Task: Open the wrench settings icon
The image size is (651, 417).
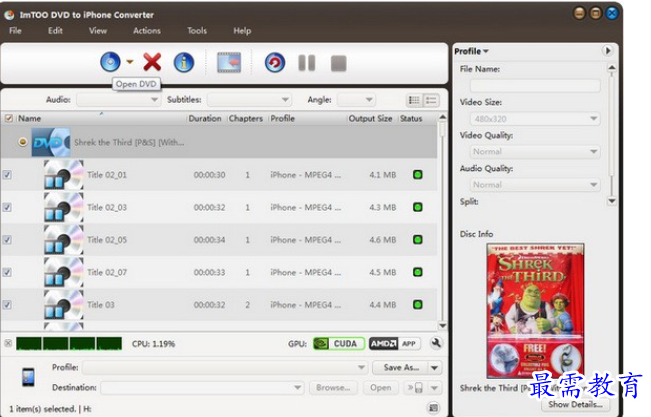Action: click(436, 343)
